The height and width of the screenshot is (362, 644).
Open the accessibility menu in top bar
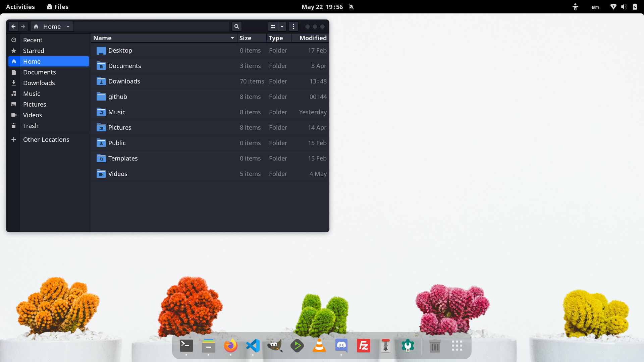tap(575, 7)
